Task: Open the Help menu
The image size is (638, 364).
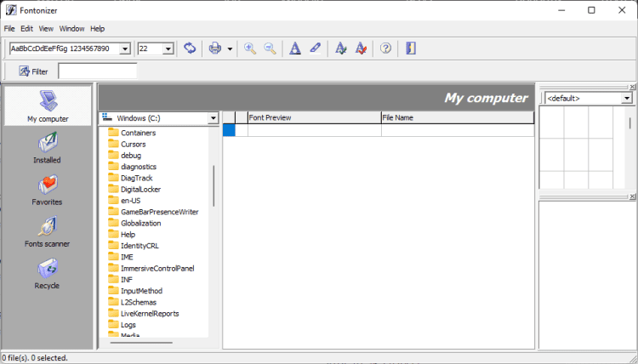Action: (x=97, y=28)
